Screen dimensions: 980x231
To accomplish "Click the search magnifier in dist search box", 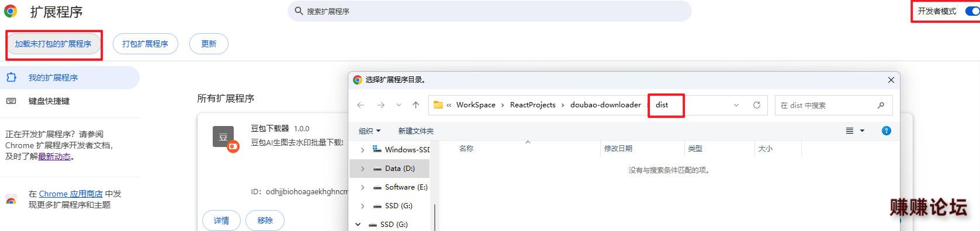I will pyautogui.click(x=881, y=105).
